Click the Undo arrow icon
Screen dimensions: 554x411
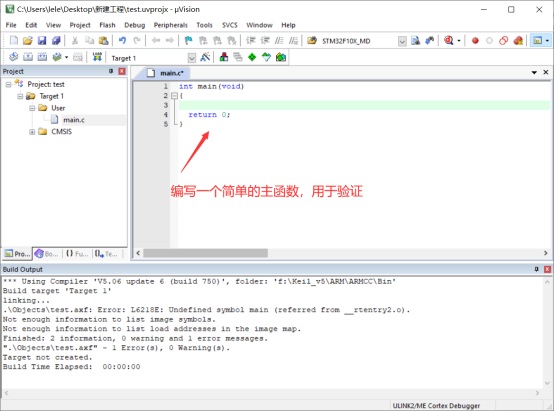pos(122,40)
